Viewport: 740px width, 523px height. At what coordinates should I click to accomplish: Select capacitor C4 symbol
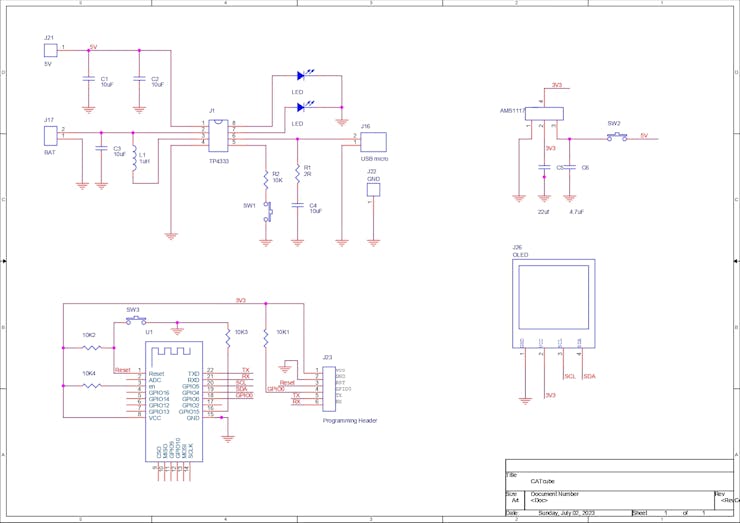(x=297, y=205)
